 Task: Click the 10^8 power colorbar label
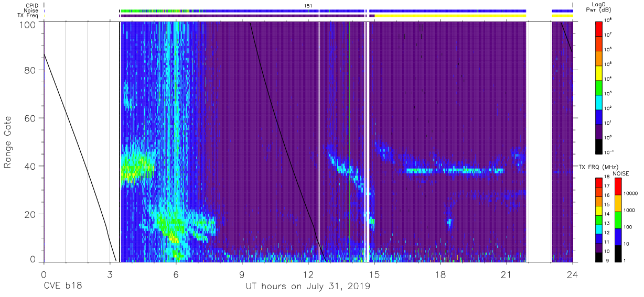point(608,20)
